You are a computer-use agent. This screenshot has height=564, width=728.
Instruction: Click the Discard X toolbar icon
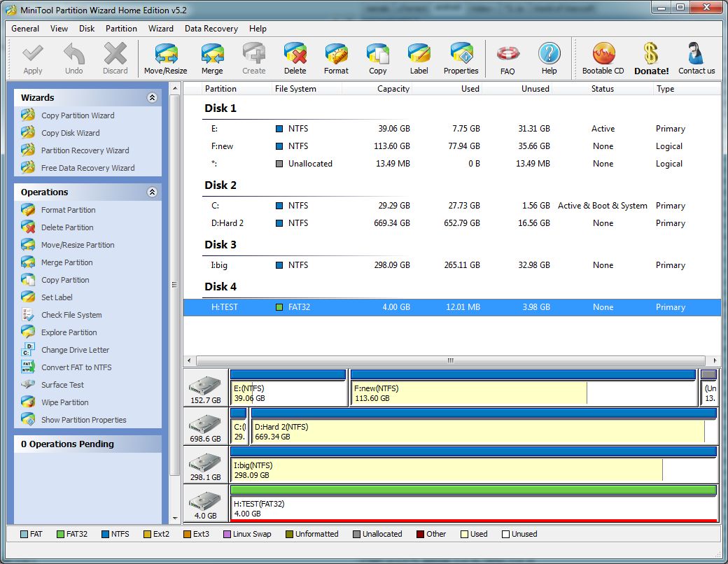[115, 59]
